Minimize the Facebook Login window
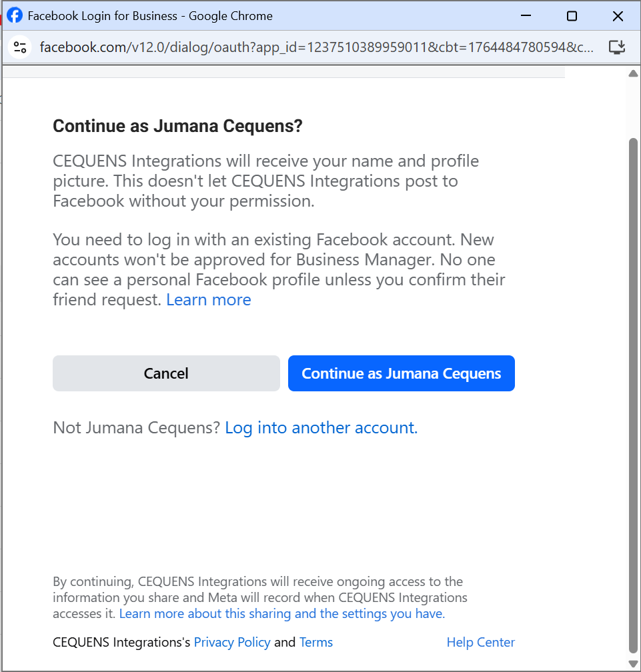The width and height of the screenshot is (641, 672). point(526,15)
